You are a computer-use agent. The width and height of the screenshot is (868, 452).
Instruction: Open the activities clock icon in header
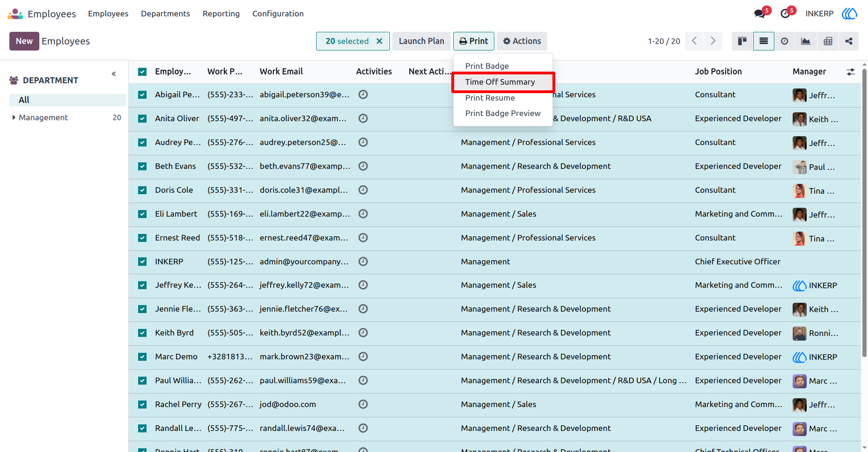tap(786, 14)
